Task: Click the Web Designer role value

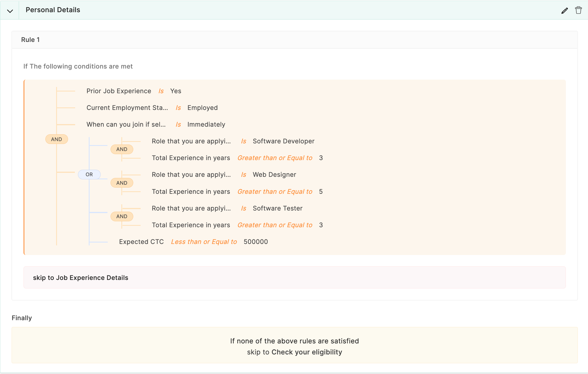Action: click(x=274, y=175)
